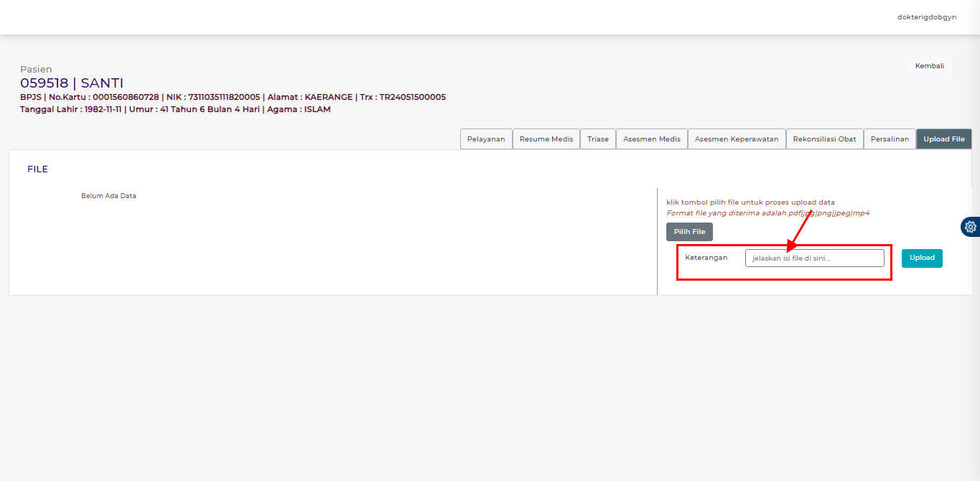Click the dokterigdobgyn username in header
The image size is (980, 481).
[926, 17]
